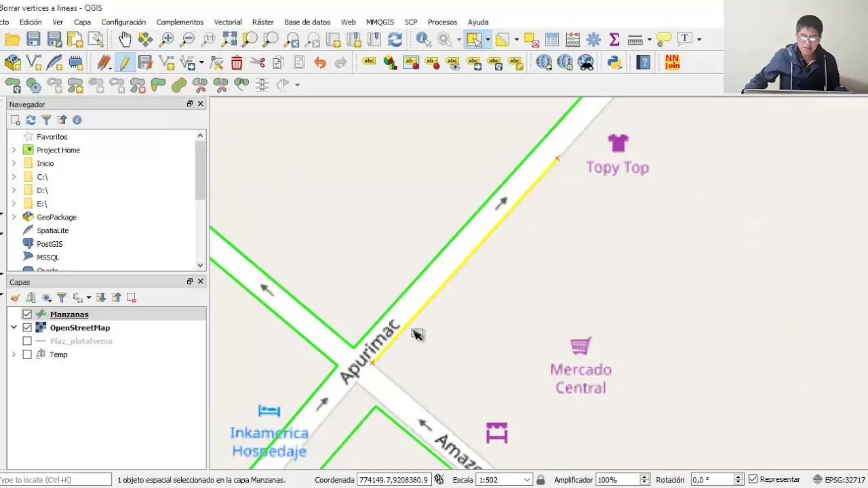This screenshot has height=488, width=868.
Task: Expand the Inicio folder
Action: pyautogui.click(x=14, y=163)
